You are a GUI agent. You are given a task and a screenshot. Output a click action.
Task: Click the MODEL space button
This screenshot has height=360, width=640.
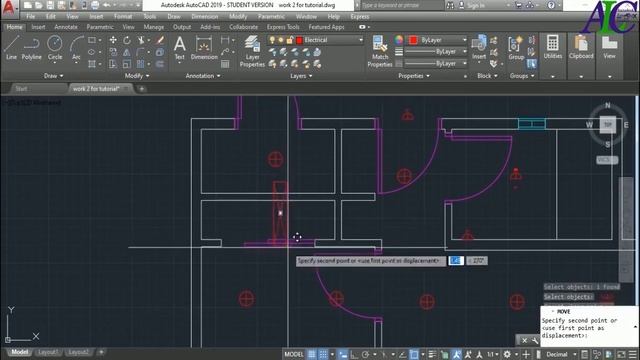(294, 354)
